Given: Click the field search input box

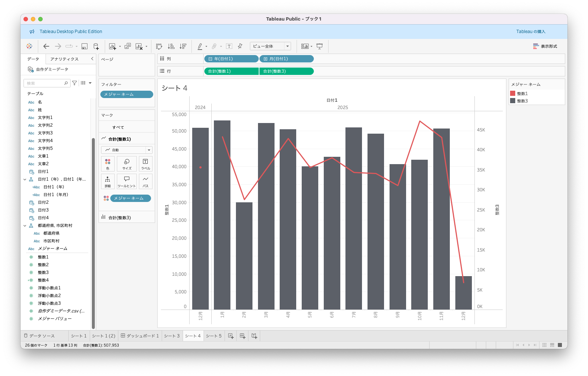Looking at the screenshot, I should 45,83.
